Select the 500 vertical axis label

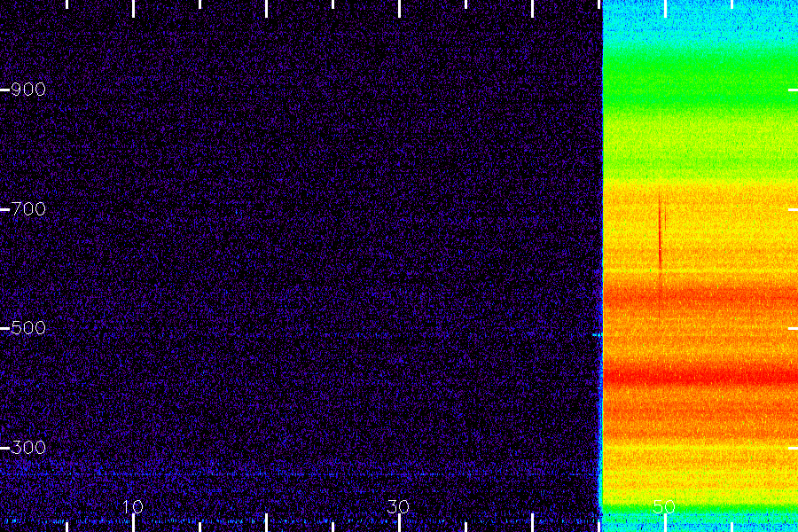[28, 328]
